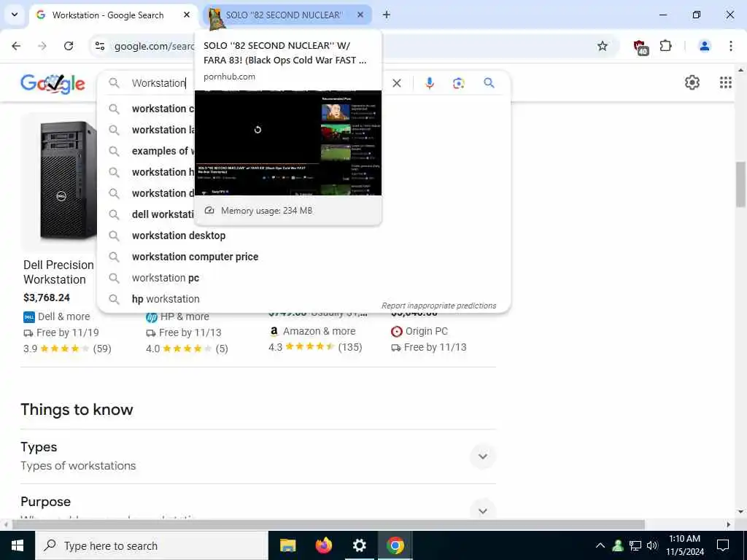The width and height of the screenshot is (747, 560).
Task: Click Report inappropriate predictions link
Action: [x=438, y=306]
